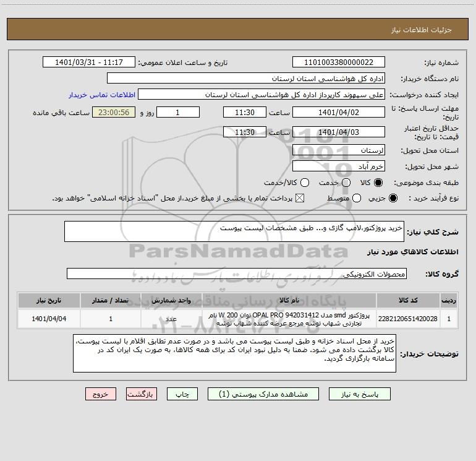
Task: Click the تعداد / مقدار column header
Action: point(111,300)
